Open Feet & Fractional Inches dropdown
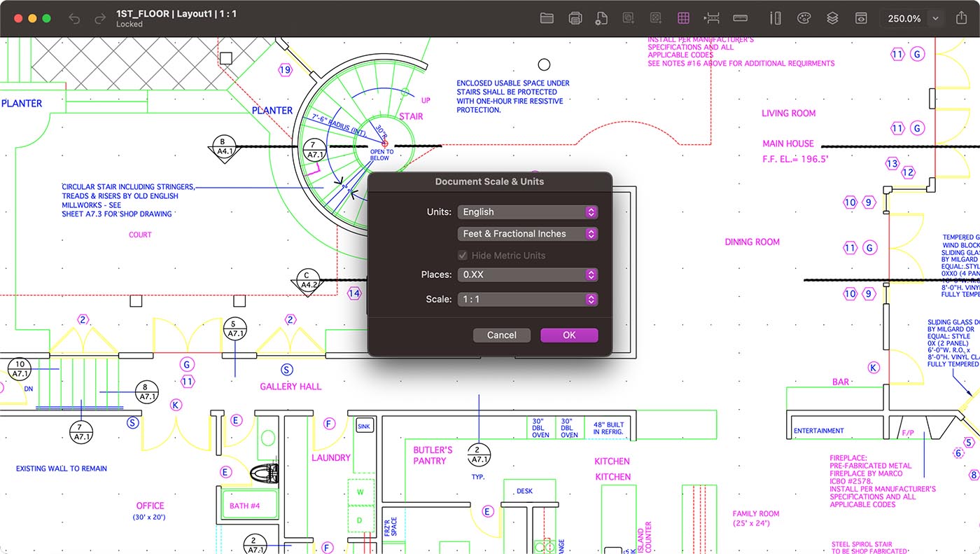 tap(527, 234)
